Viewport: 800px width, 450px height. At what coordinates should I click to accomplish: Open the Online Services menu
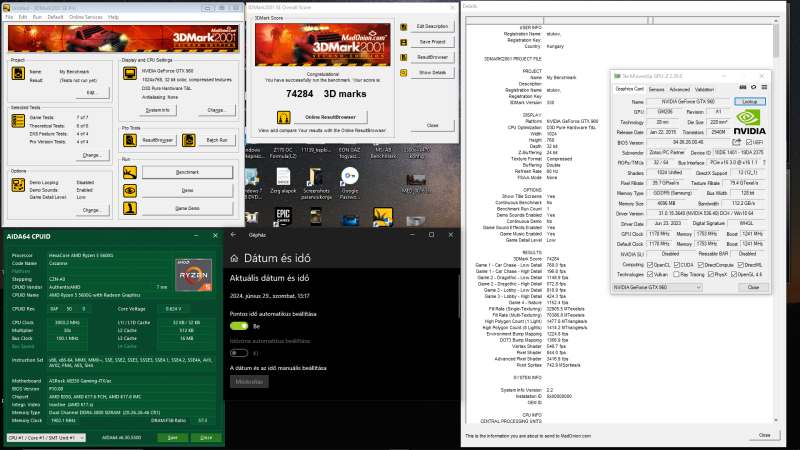click(86, 17)
